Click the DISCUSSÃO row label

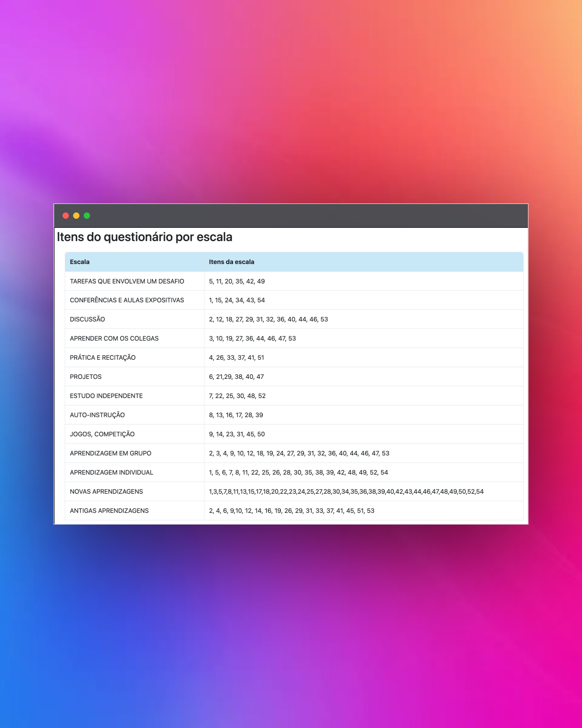[x=87, y=319]
